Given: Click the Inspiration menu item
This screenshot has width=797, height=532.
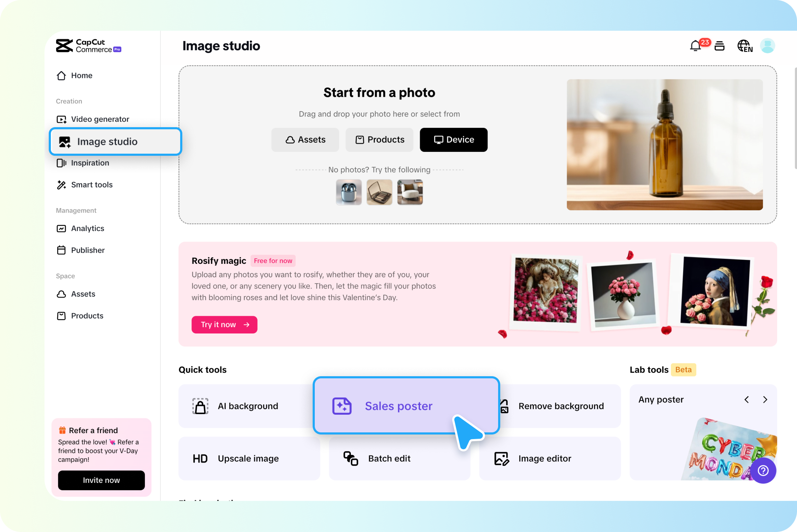Looking at the screenshot, I should (90, 162).
